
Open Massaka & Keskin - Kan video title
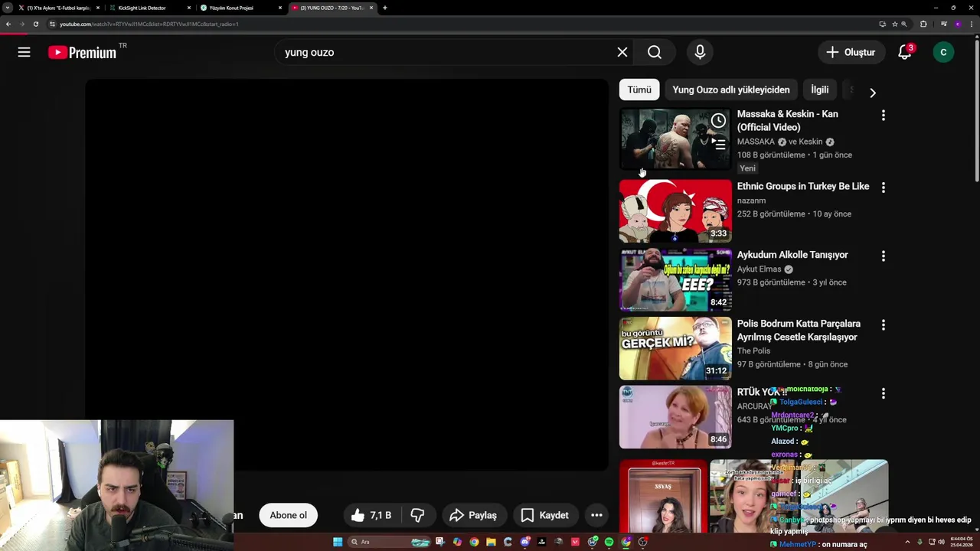(x=787, y=120)
